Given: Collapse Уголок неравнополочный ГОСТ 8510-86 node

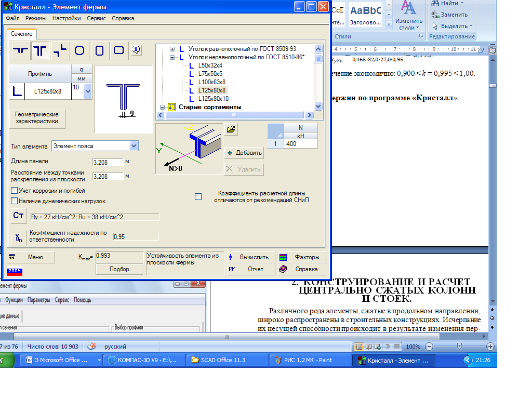Looking at the screenshot, I should [x=172, y=57].
